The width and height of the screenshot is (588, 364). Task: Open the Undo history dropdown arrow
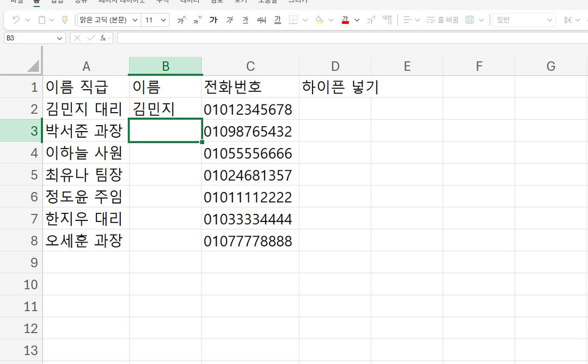[x=27, y=20]
